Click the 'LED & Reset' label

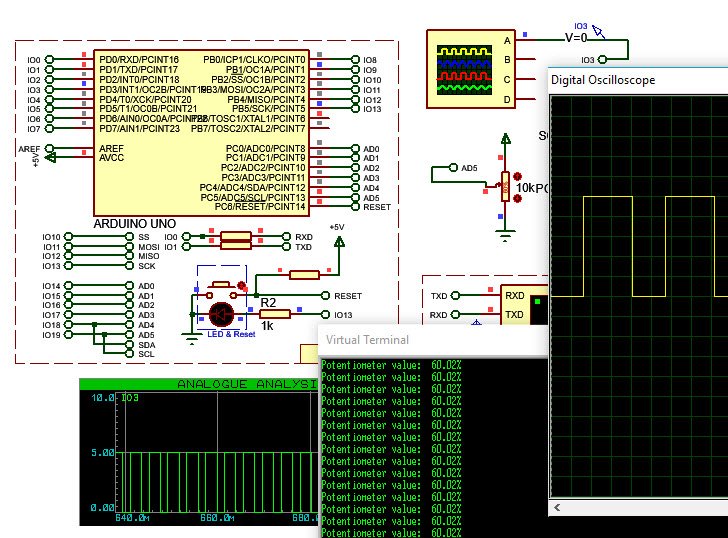pyautogui.click(x=231, y=334)
